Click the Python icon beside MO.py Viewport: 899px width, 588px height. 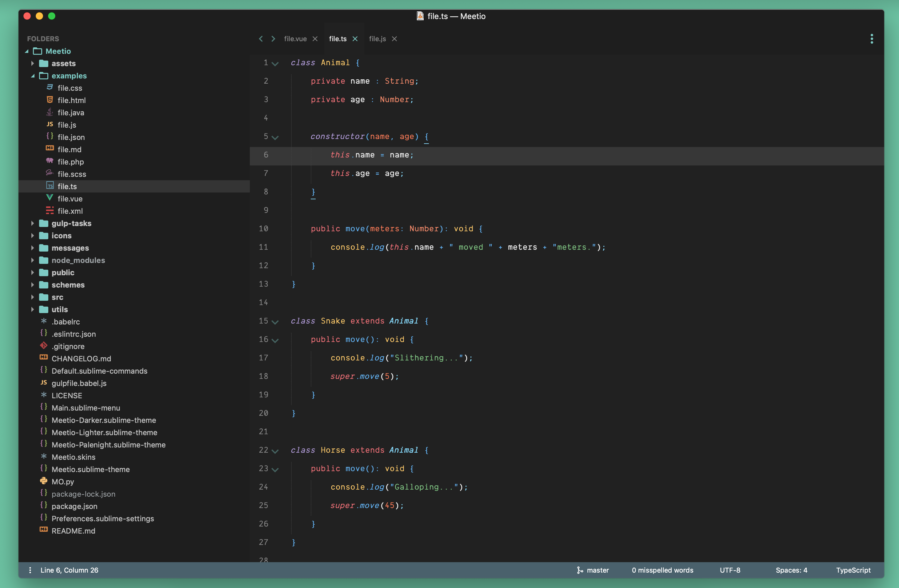(x=44, y=481)
